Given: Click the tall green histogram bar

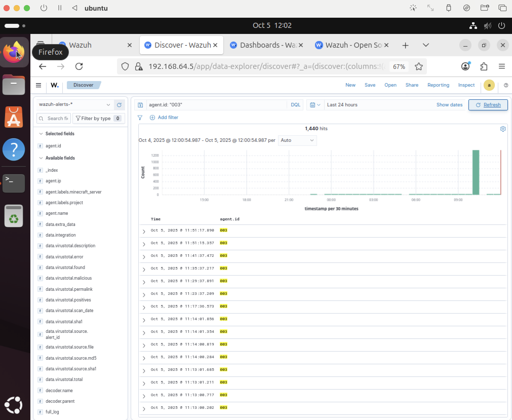Looking at the screenshot, I should pos(476,172).
